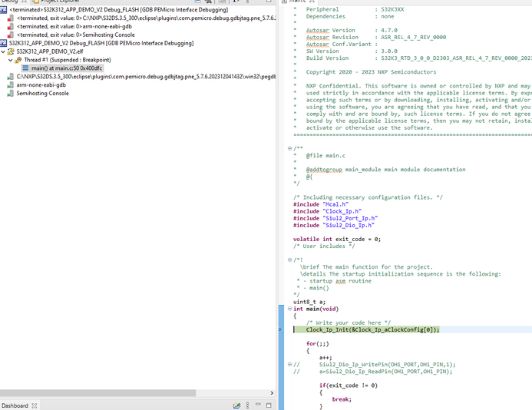Collapse the @file main.c comment block fold
This screenshot has height=410, width=532.
(x=289, y=148)
